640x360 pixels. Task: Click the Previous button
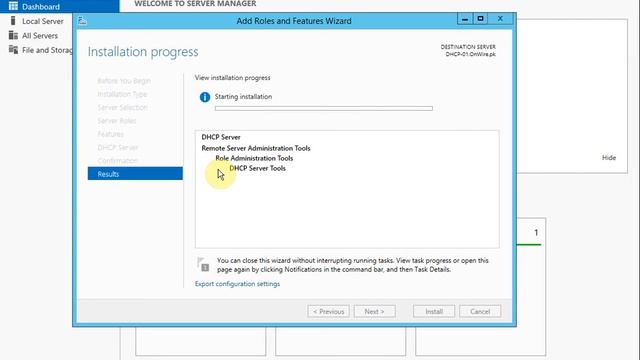pyautogui.click(x=329, y=311)
